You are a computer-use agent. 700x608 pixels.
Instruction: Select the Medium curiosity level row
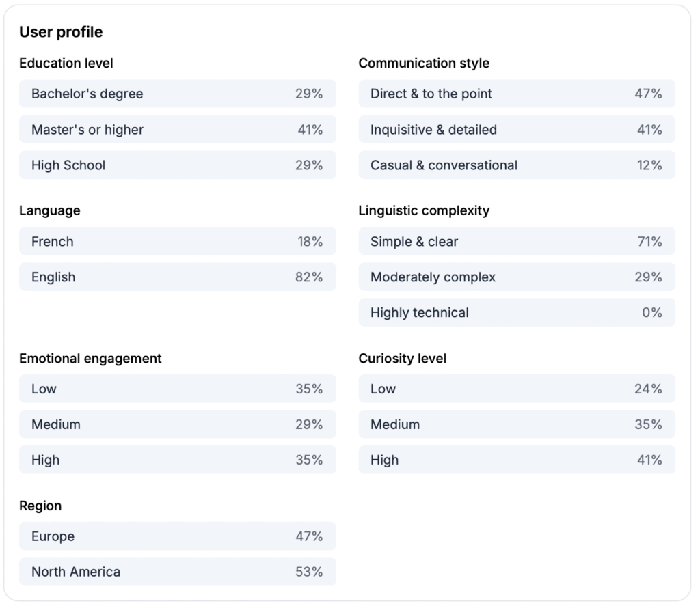pos(516,424)
